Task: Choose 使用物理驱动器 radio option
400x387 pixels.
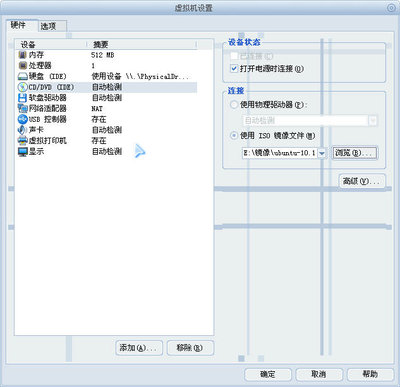Action: click(234, 105)
